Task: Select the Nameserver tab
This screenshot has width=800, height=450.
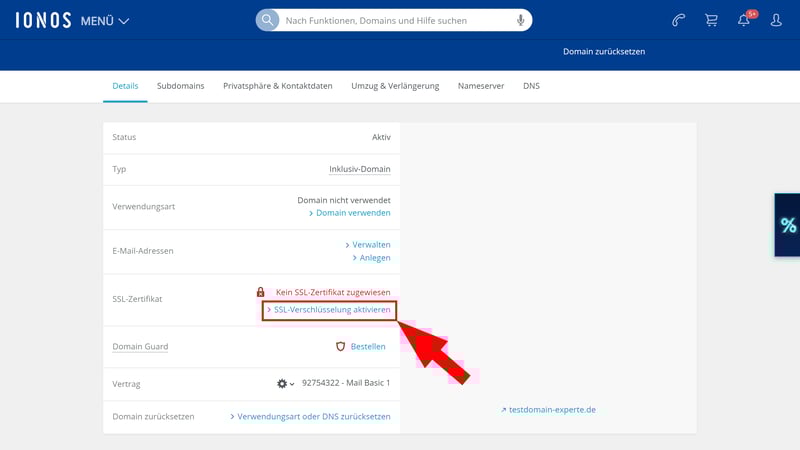Action: (x=481, y=86)
